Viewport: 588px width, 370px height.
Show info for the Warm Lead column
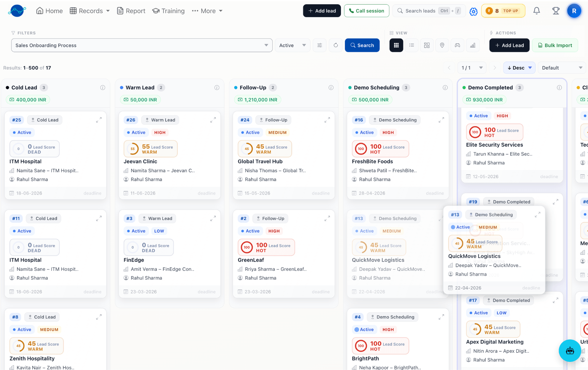pos(217,87)
